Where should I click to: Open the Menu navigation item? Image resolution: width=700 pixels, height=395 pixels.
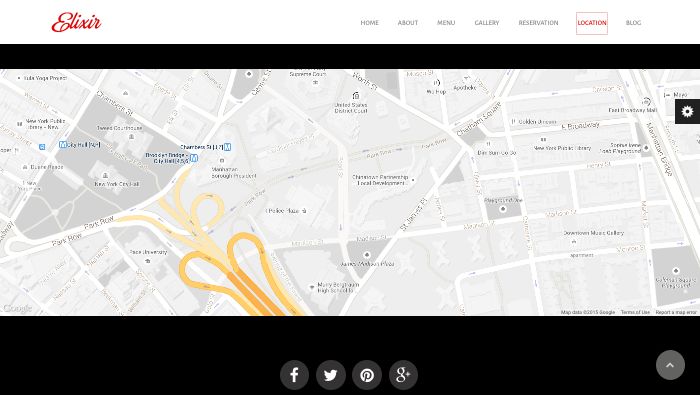pyautogui.click(x=446, y=23)
